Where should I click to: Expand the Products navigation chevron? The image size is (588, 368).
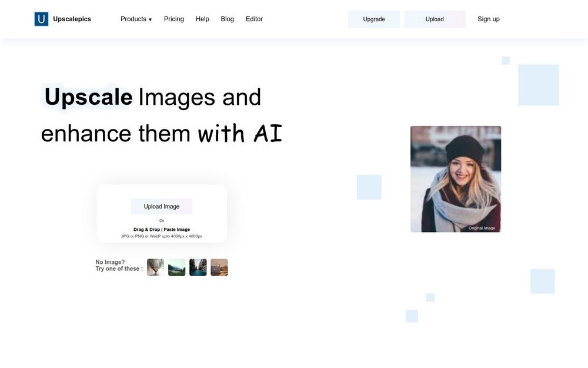tap(150, 19)
